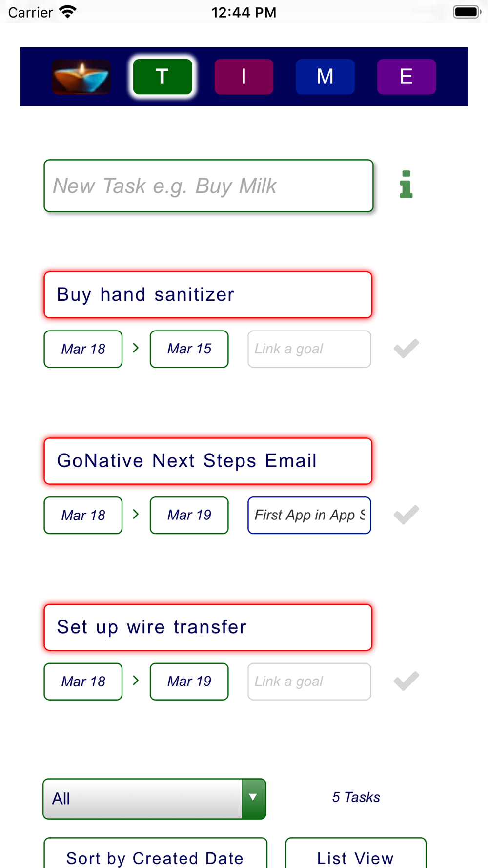
Task: Switch to List View
Action: click(356, 853)
